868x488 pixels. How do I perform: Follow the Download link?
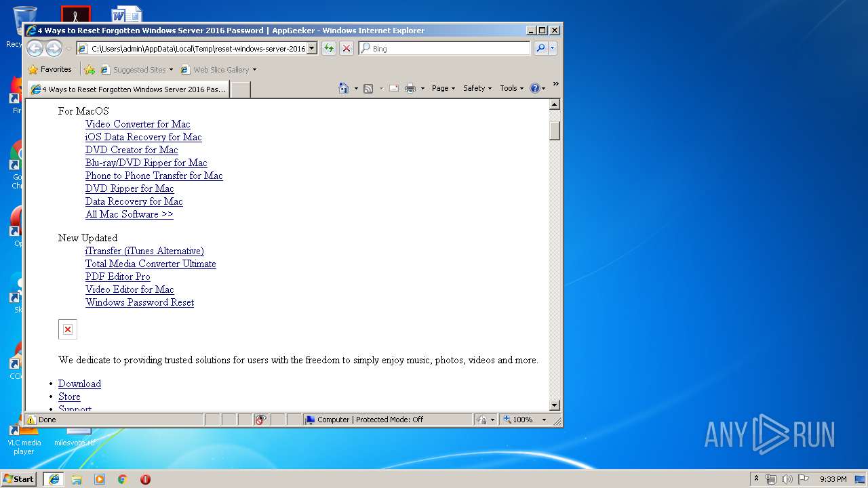pyautogui.click(x=79, y=384)
